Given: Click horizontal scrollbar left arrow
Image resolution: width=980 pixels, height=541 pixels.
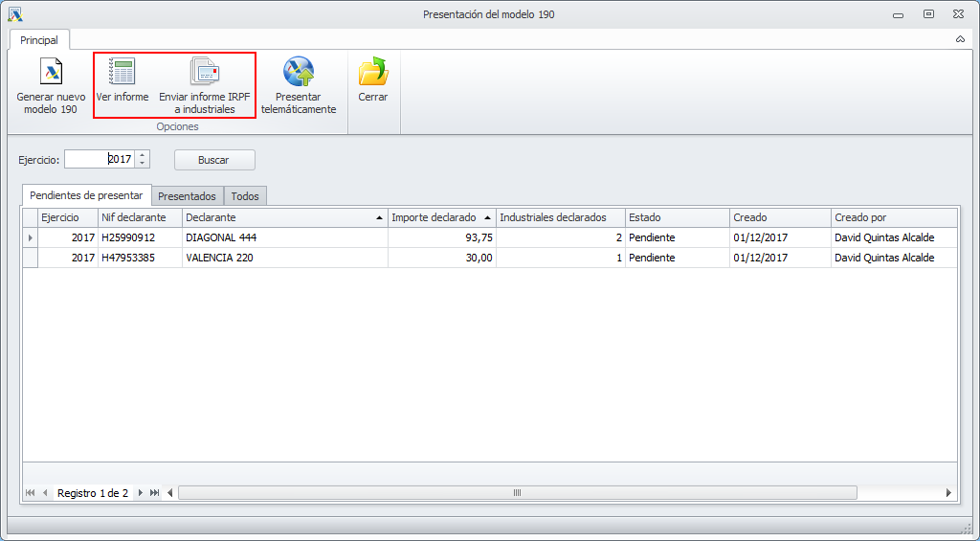Looking at the screenshot, I should (x=170, y=493).
